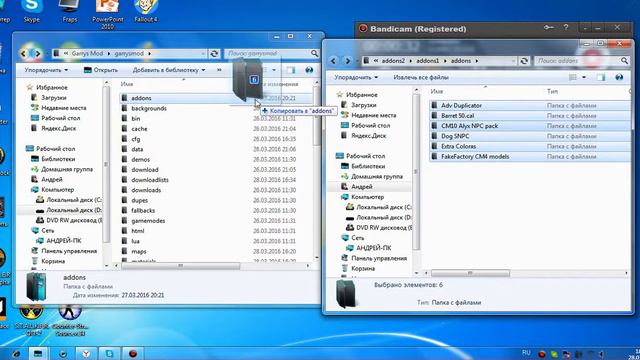Screen dimensions: 640x360
Task: Open Windows Start button
Action: tap(15, 353)
